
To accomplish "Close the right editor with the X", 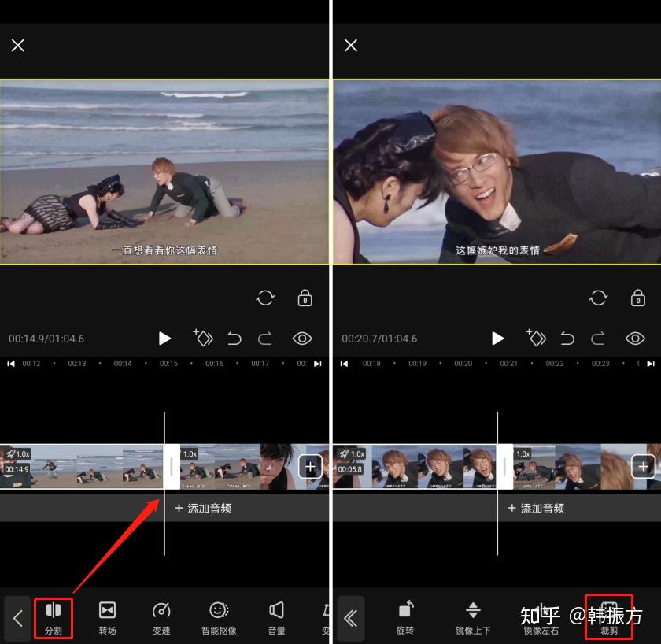I will (x=351, y=45).
